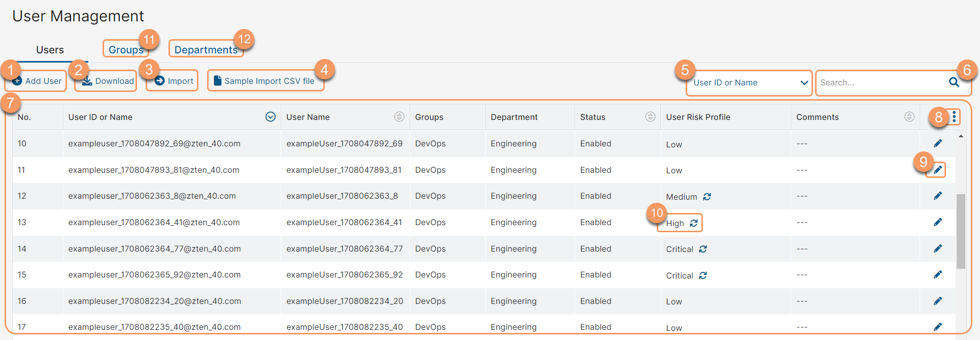
Task: Click the table's vertical scrollbar thumb
Action: pyautogui.click(x=961, y=231)
